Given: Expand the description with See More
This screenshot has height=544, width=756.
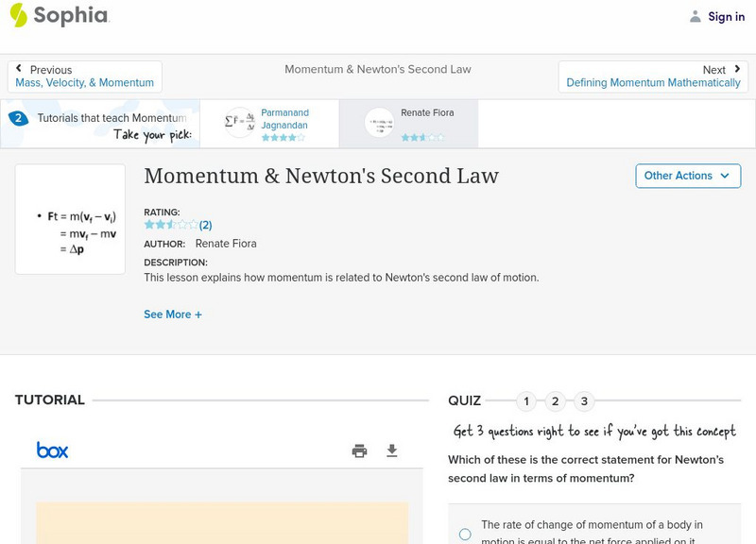Looking at the screenshot, I should [173, 314].
